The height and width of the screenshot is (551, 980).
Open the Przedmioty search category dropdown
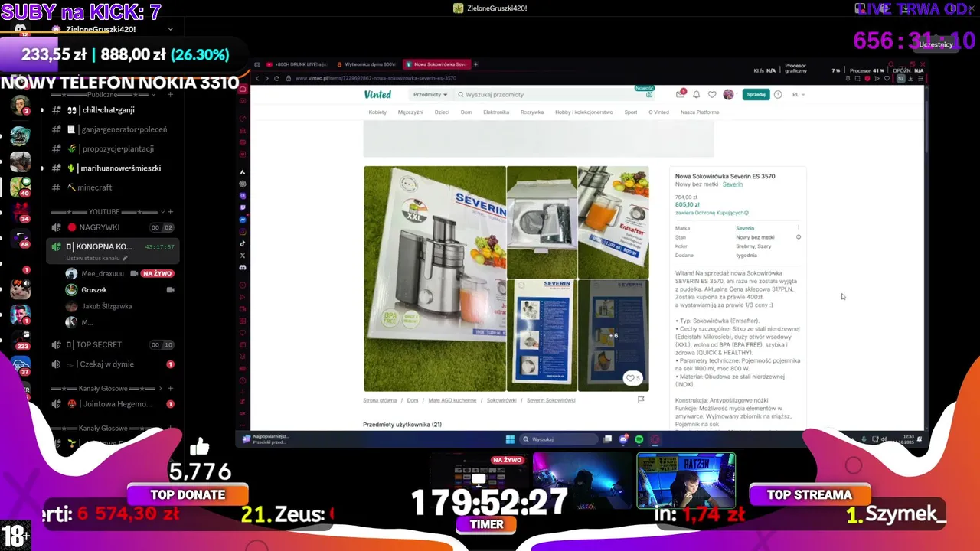click(x=430, y=94)
